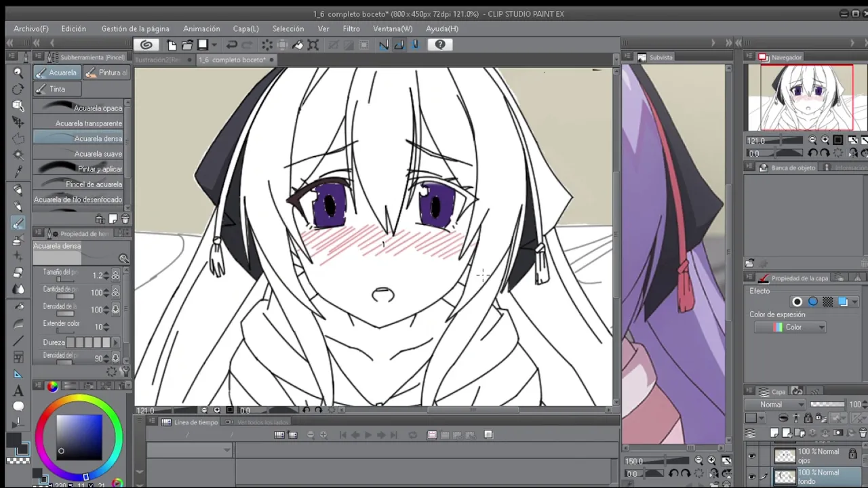
Task: Select the Text tool
Action: 18,390
